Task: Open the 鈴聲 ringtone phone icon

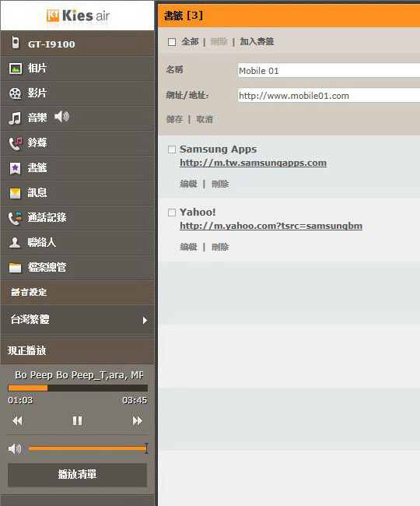Action: click(x=15, y=143)
